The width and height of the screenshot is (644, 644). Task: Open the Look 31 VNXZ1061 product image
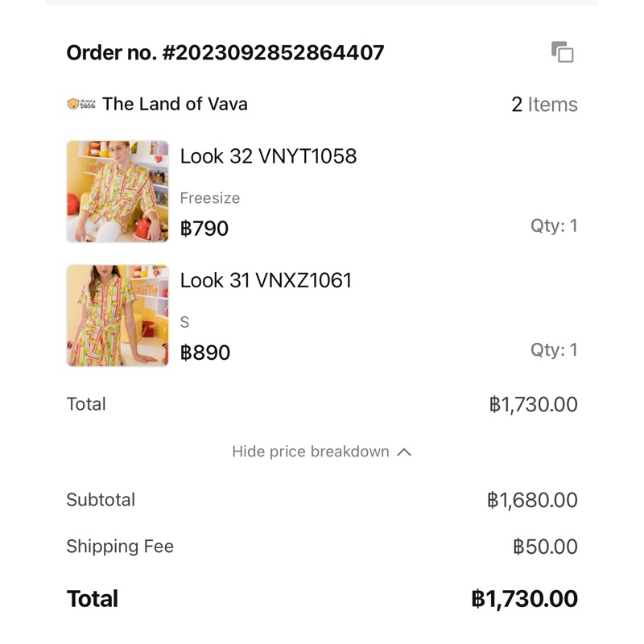[118, 316]
